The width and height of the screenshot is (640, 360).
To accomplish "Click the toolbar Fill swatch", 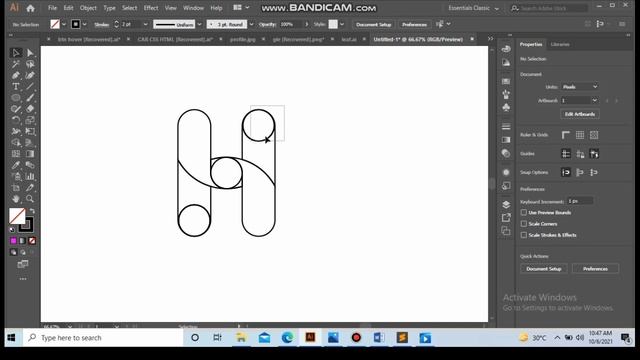I will point(17,216).
